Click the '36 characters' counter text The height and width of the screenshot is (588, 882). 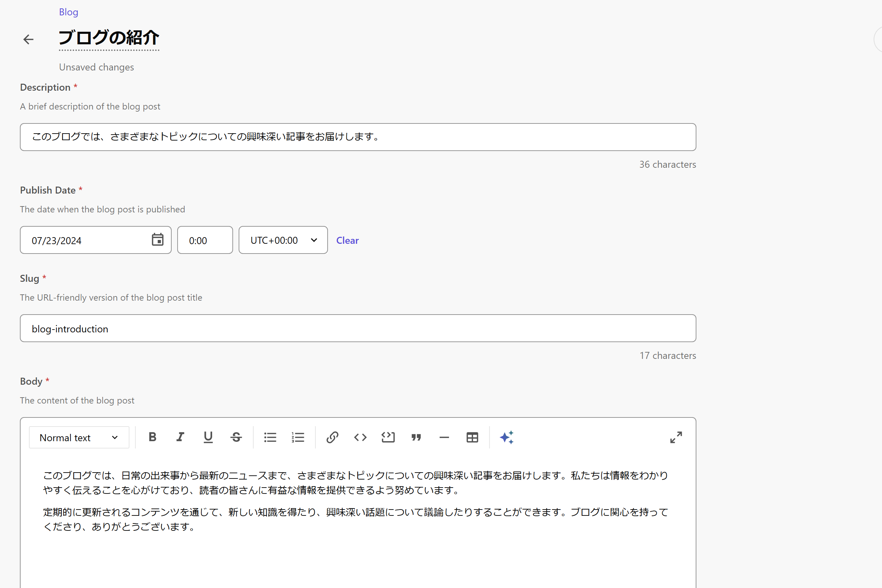tap(667, 164)
